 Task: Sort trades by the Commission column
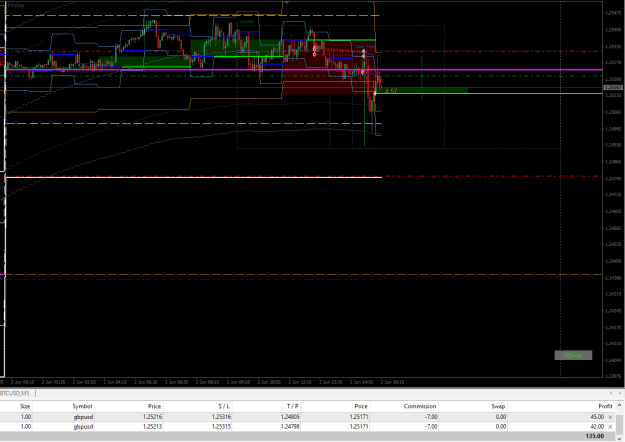(x=420, y=406)
